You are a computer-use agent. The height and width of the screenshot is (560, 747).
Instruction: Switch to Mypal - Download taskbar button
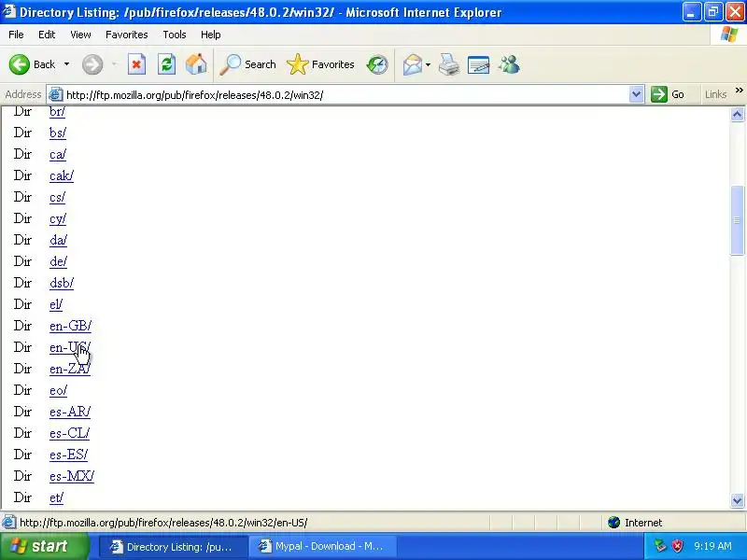click(322, 546)
